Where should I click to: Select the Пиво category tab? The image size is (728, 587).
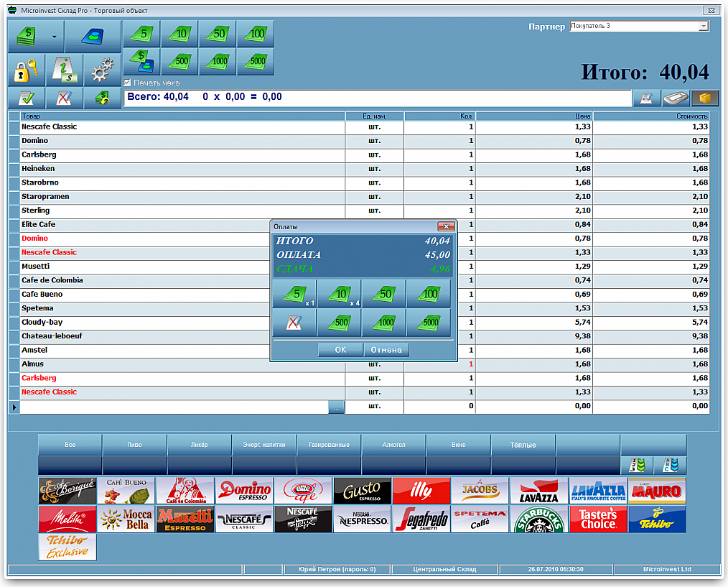pyautogui.click(x=135, y=445)
